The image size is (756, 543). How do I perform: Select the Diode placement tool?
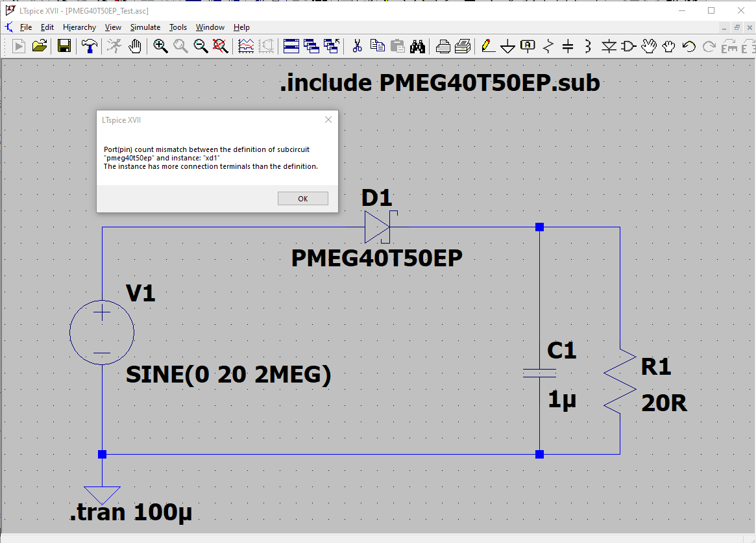pyautogui.click(x=608, y=46)
